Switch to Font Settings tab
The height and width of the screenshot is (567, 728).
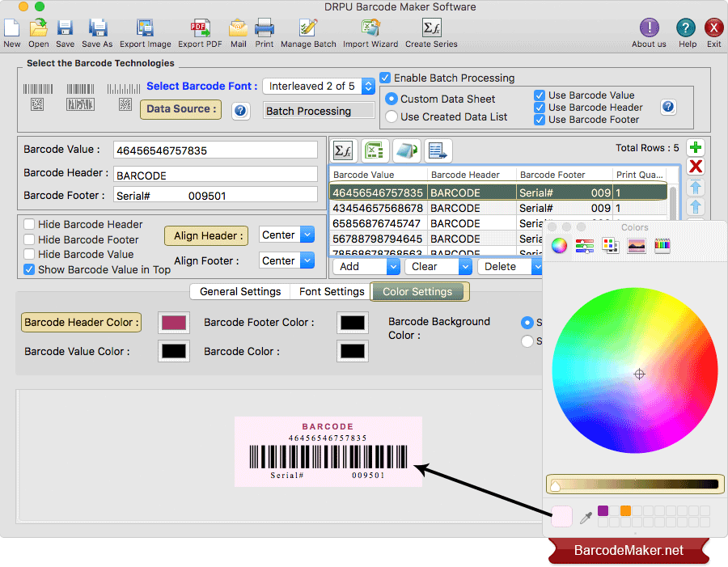[x=332, y=292]
